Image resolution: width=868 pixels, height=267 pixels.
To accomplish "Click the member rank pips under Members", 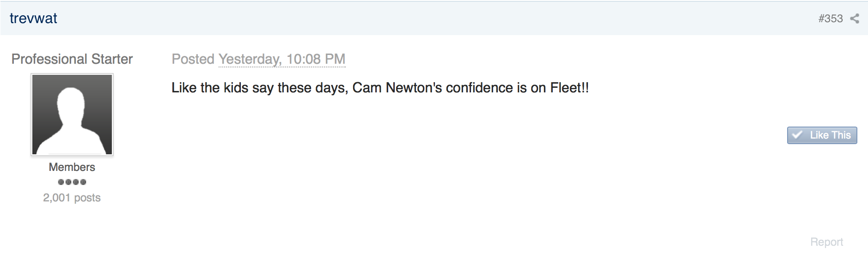I will [x=72, y=182].
